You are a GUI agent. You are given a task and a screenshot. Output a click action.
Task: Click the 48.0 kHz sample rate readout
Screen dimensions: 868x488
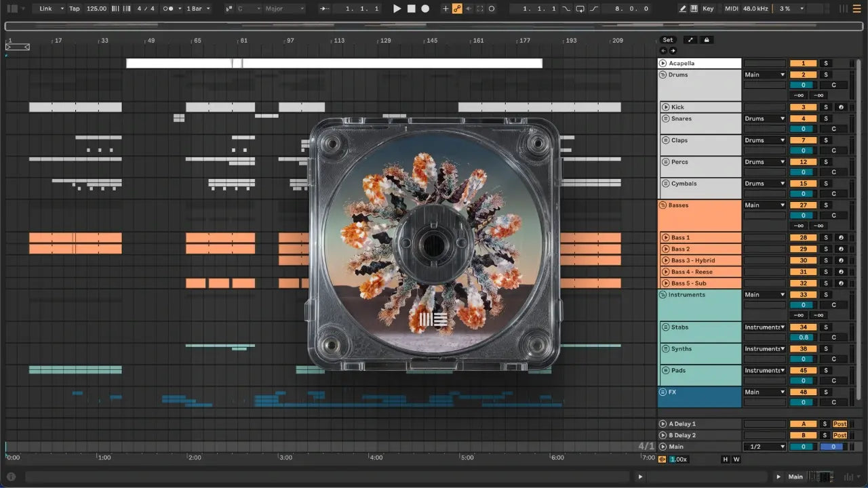[x=755, y=9]
